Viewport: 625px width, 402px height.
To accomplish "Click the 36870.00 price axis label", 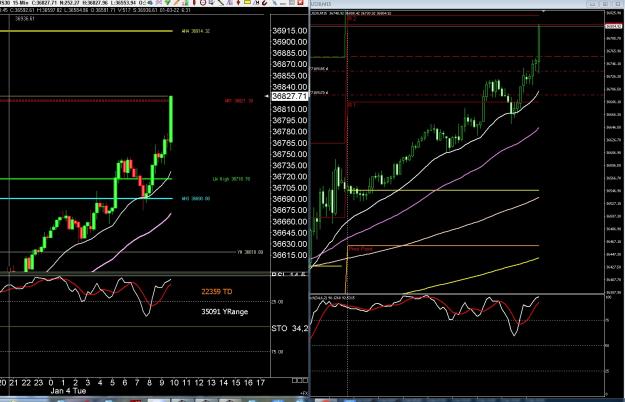I will pyautogui.click(x=289, y=64).
